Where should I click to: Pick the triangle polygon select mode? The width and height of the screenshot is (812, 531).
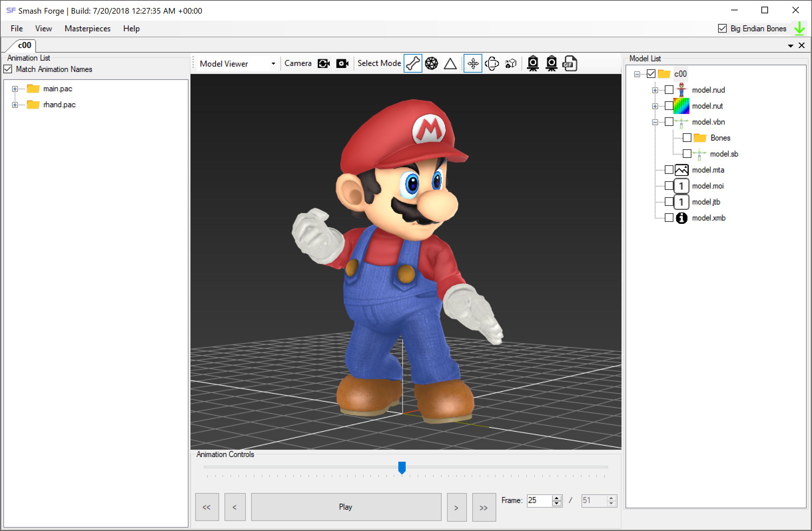[450, 64]
